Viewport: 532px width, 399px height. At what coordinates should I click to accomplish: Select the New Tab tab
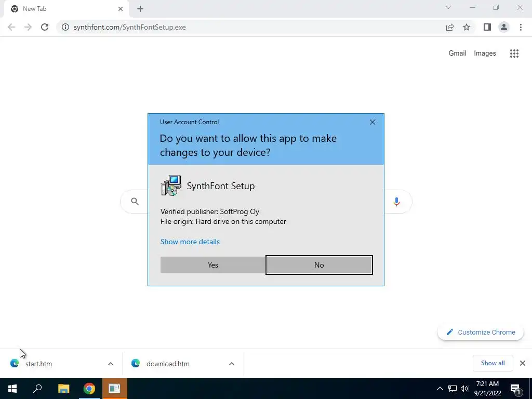pos(66,9)
